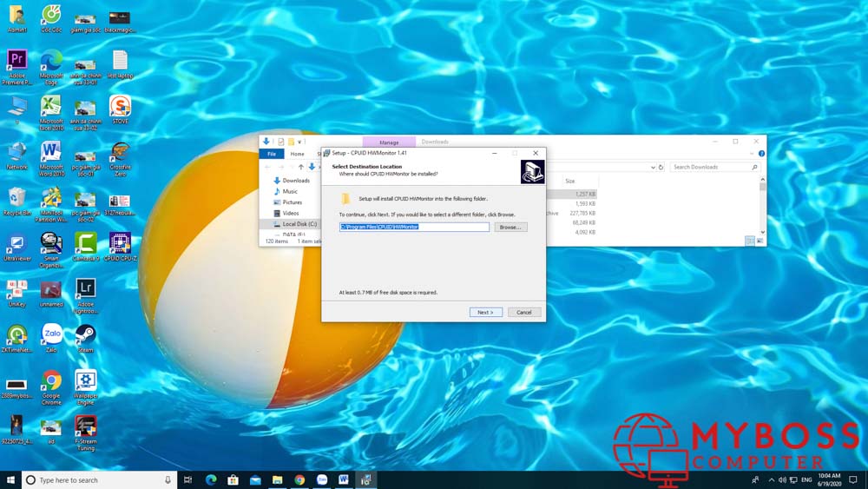Open Google Chrome desktop shortcut
Viewport: 868px width, 489px height.
[x=51, y=387]
